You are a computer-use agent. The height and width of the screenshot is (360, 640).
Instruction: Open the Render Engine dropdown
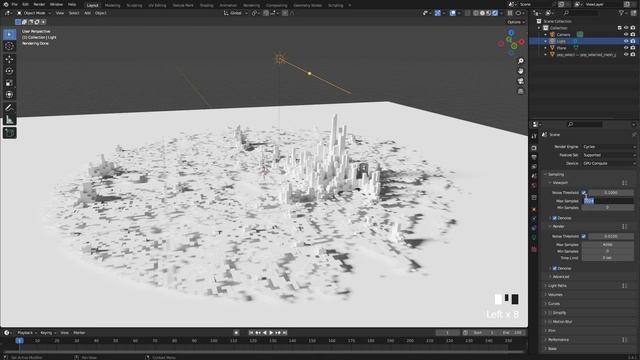pyautogui.click(x=609, y=147)
